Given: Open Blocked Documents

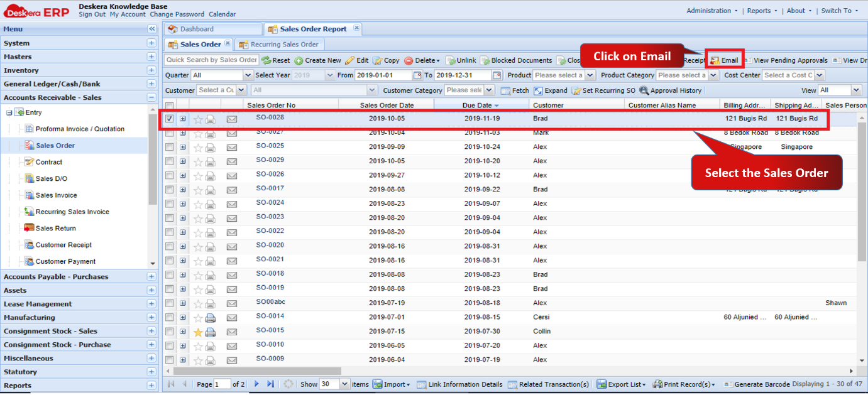Looking at the screenshot, I should pos(517,60).
